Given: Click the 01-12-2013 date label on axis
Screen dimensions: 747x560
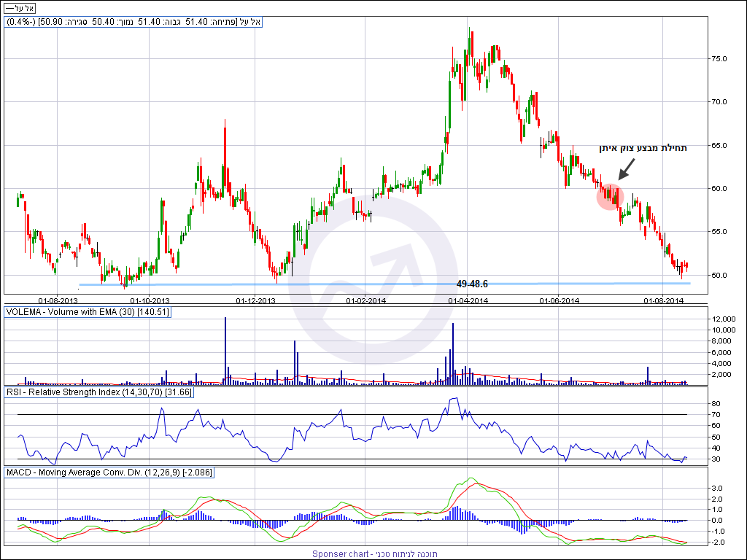Looking at the screenshot, I should coord(256,300).
